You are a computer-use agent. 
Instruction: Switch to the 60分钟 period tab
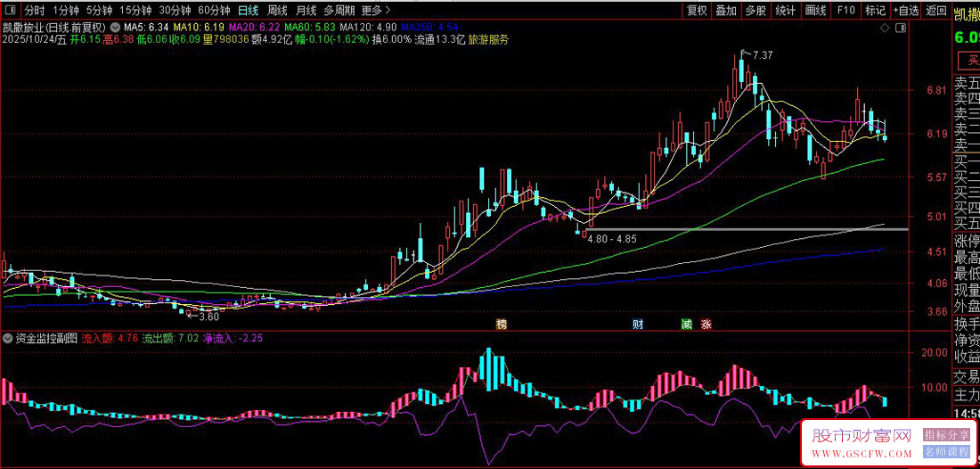point(214,11)
